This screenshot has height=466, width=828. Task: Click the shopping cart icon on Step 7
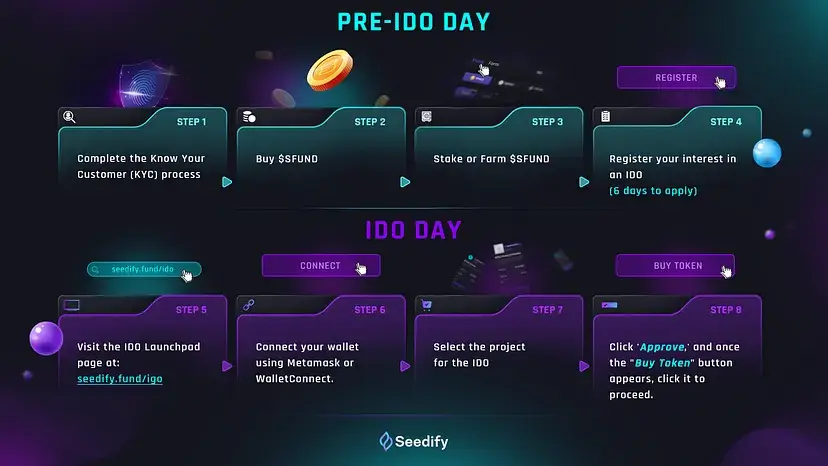coord(427,305)
